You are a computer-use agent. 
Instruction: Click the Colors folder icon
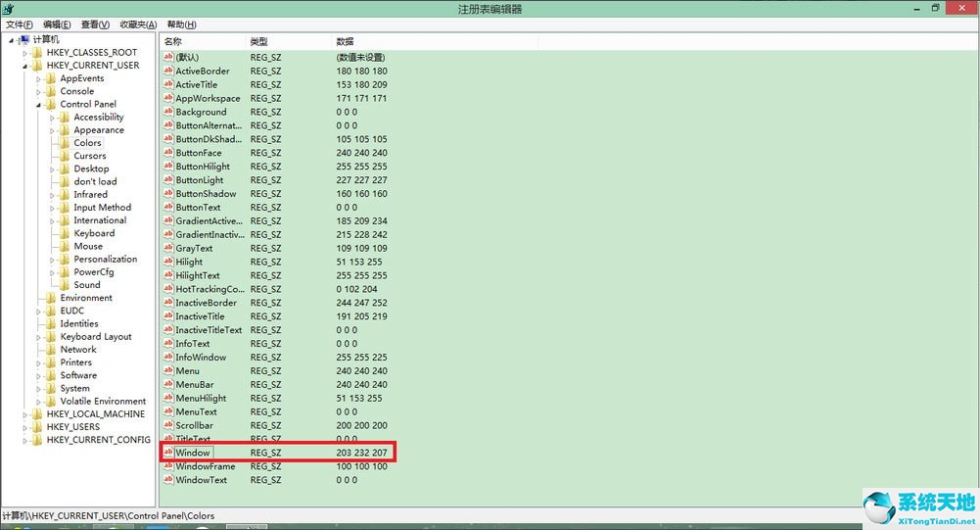[x=65, y=143]
